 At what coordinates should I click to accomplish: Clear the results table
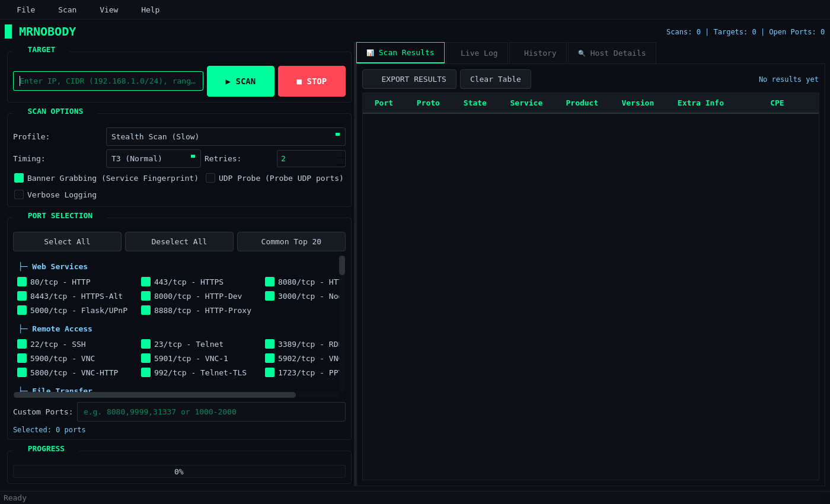click(x=496, y=79)
